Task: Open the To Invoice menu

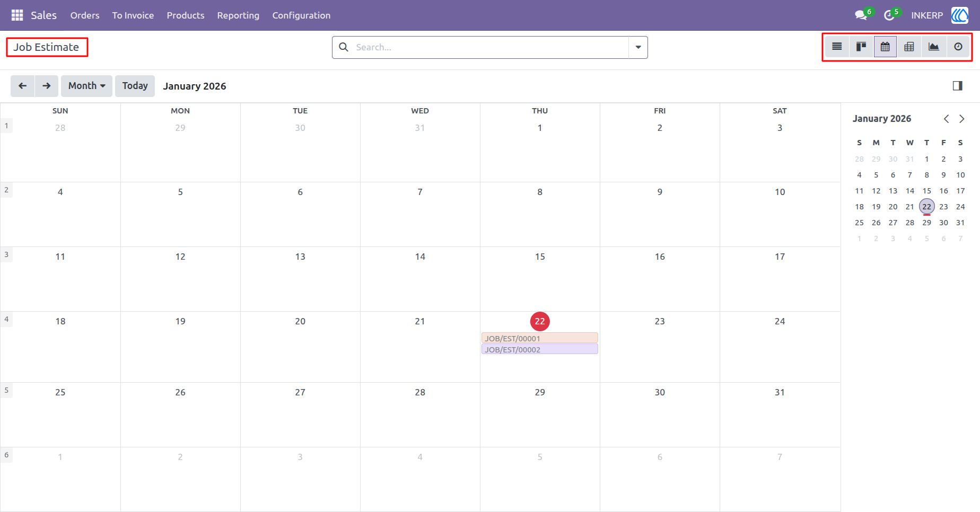Action: pos(133,15)
